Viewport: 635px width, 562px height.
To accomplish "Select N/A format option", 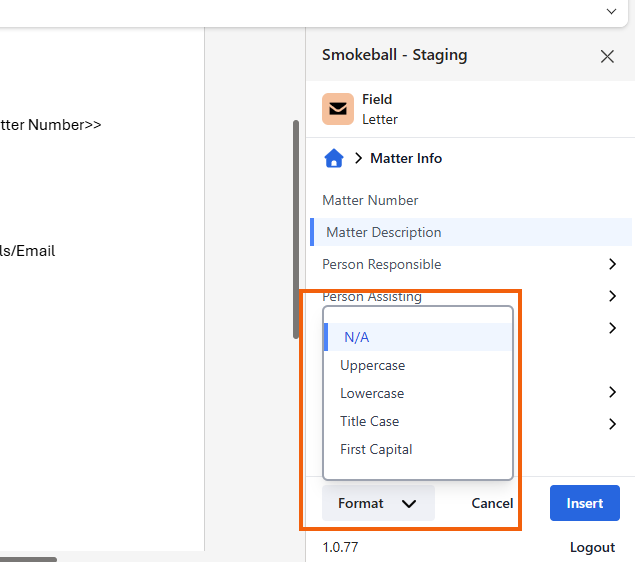I will tap(357, 337).
